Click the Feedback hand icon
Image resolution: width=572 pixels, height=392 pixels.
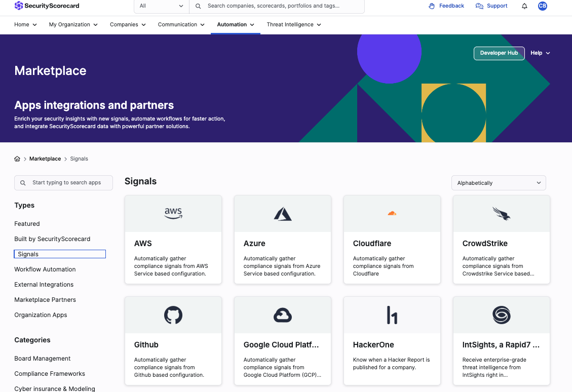click(x=432, y=6)
